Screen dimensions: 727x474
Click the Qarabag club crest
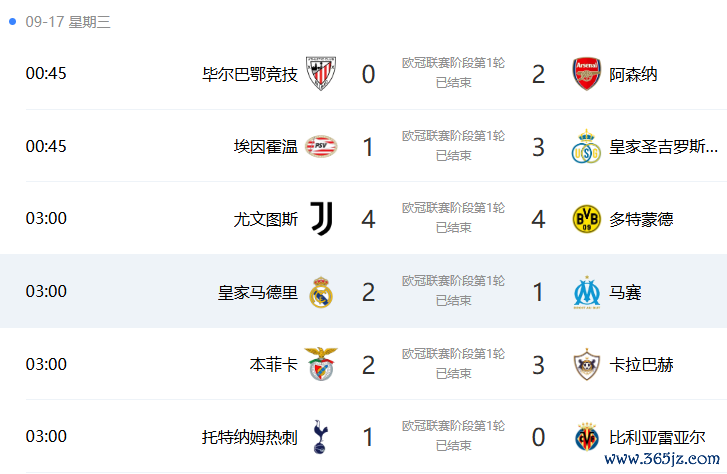tap(587, 365)
